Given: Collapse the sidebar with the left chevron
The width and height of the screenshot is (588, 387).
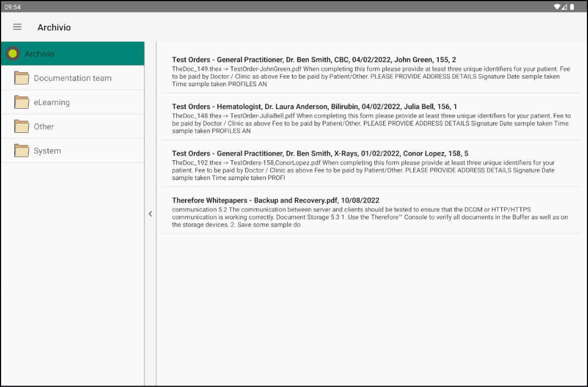Looking at the screenshot, I should (x=150, y=214).
